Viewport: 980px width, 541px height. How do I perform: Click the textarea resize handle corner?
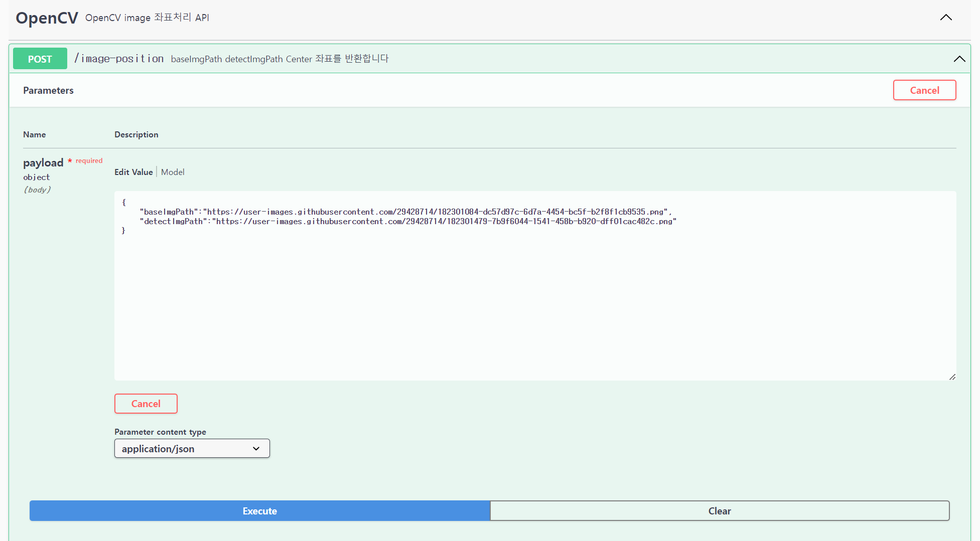tap(953, 377)
